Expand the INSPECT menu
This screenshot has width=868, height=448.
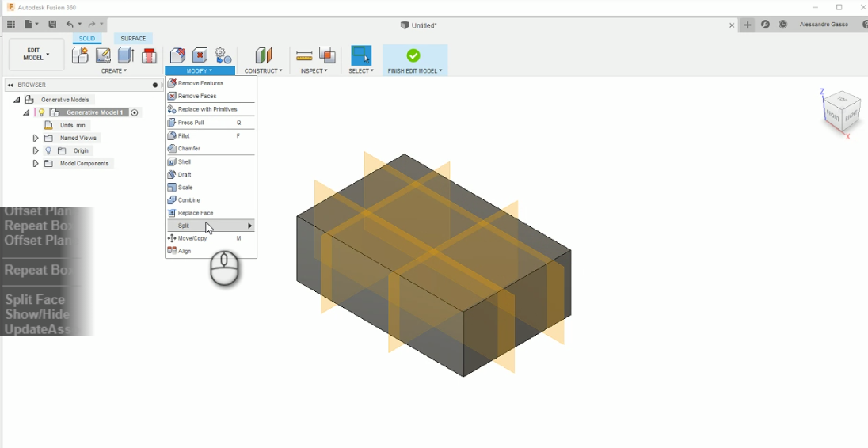coord(314,70)
